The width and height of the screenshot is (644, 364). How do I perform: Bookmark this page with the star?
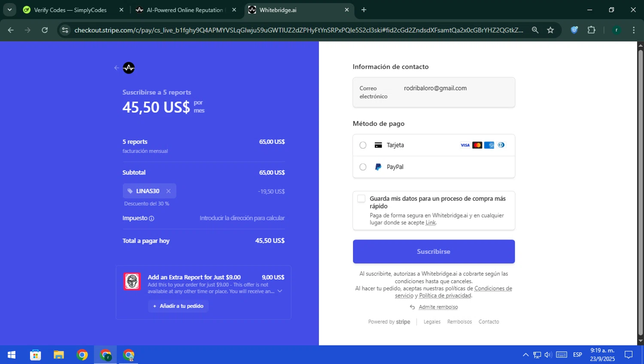click(x=550, y=30)
